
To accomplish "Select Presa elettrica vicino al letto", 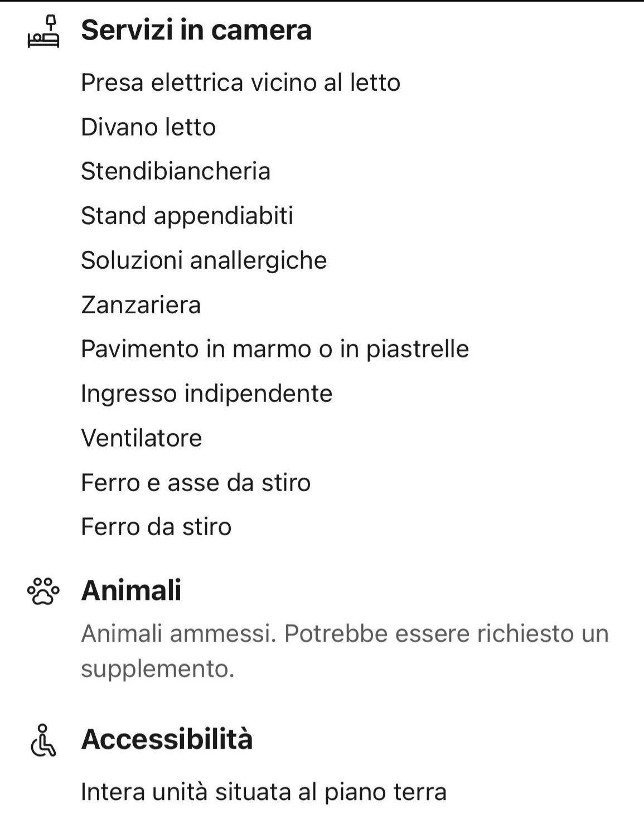I will pyautogui.click(x=241, y=83).
